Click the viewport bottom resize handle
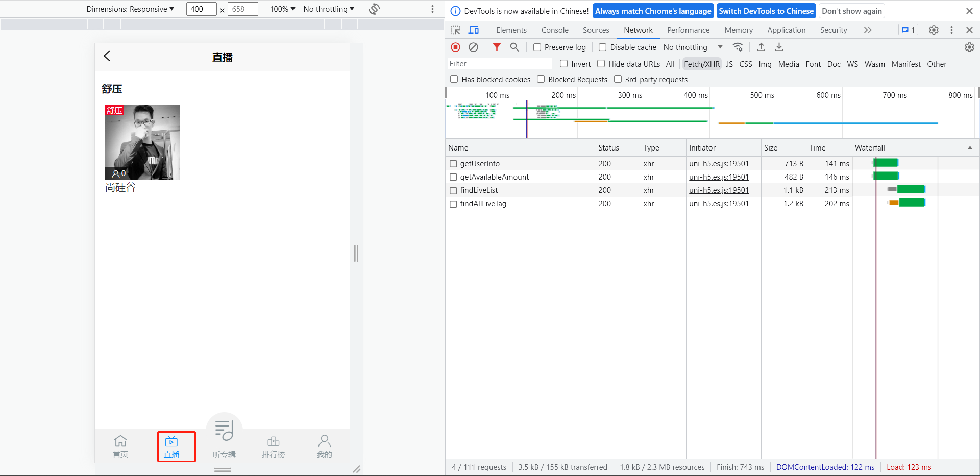The height and width of the screenshot is (476, 980). (223, 469)
